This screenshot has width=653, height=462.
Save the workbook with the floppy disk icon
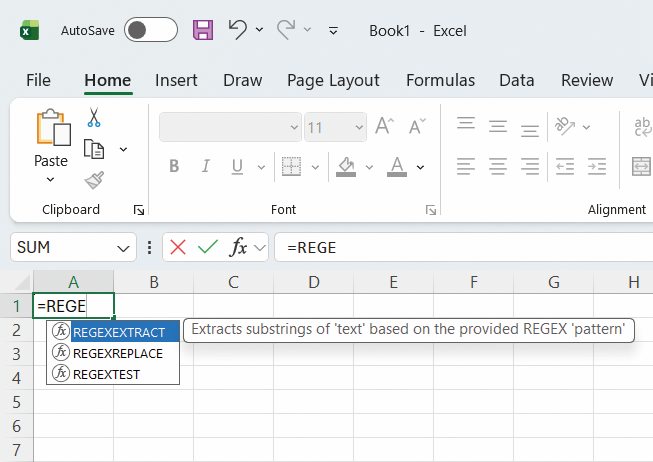(203, 30)
